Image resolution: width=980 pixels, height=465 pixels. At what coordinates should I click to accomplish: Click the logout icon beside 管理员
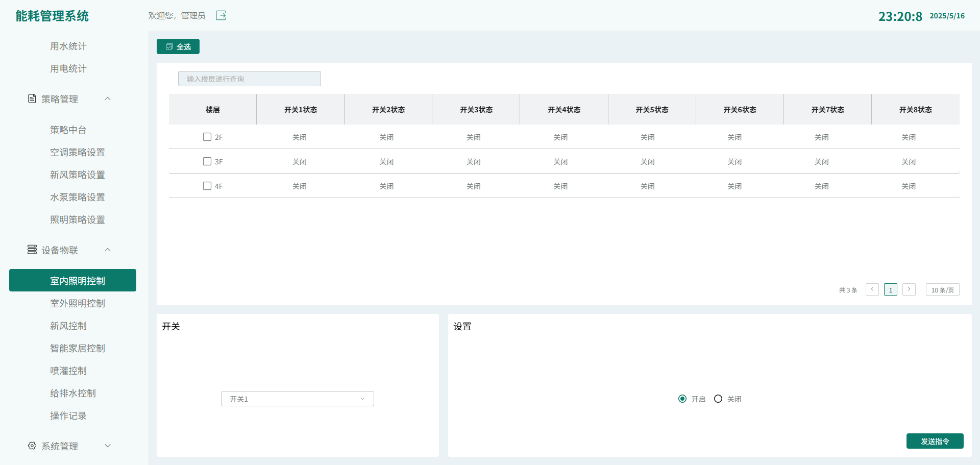coord(220,15)
